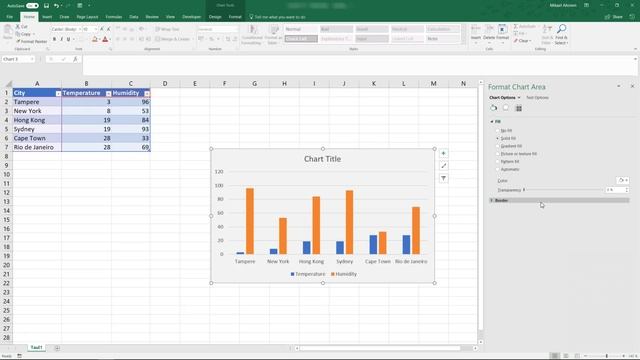640x360 pixels.
Task: Click the zoom slider in status bar
Action: [x=607, y=356]
